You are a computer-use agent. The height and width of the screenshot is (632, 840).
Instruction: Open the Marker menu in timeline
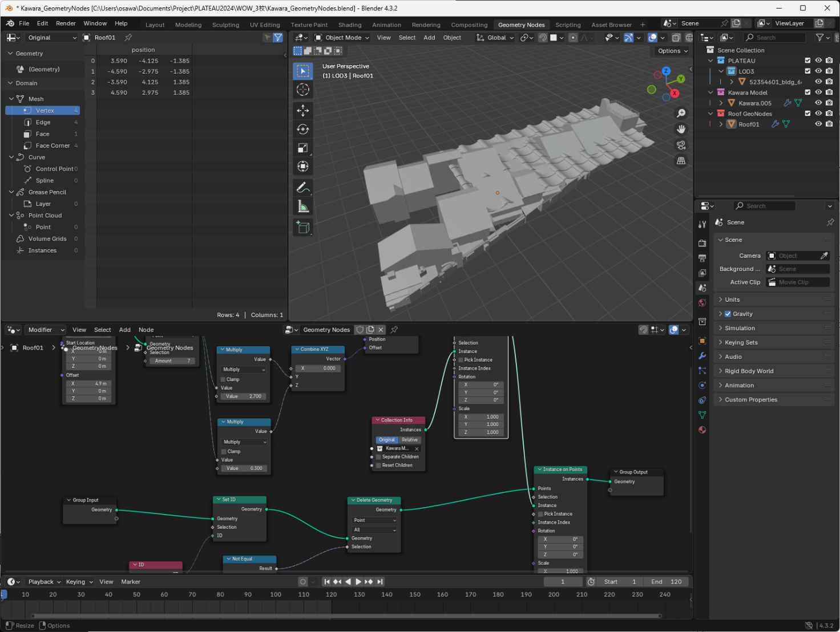[x=131, y=582]
